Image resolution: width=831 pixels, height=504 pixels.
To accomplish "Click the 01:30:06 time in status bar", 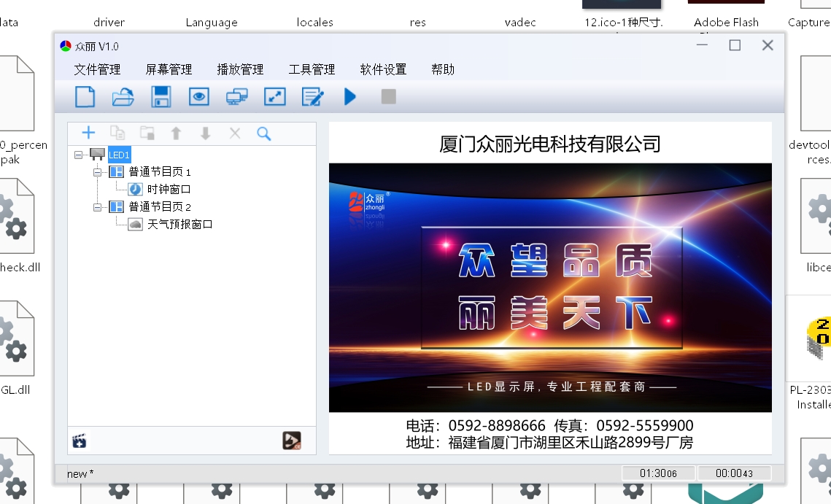I will pos(658,473).
